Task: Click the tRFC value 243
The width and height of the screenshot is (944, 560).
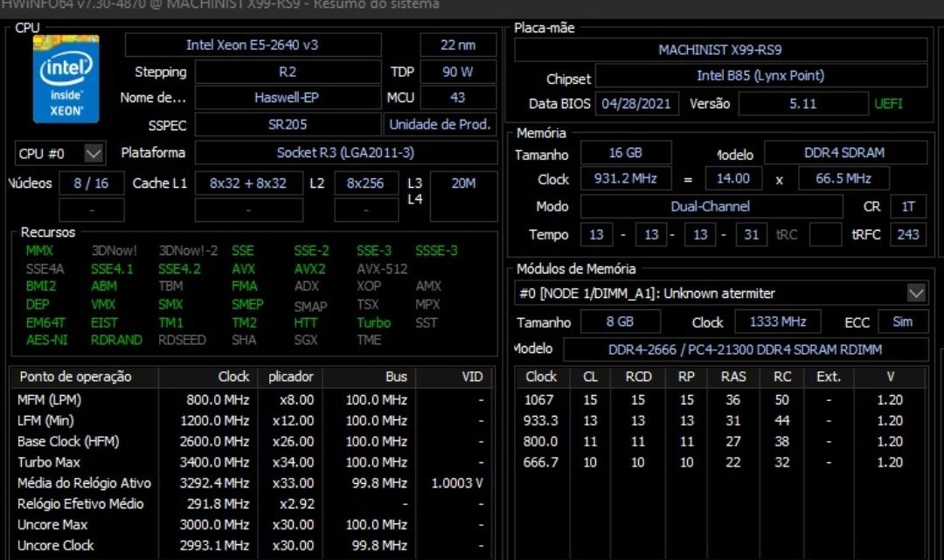Action: click(x=908, y=235)
